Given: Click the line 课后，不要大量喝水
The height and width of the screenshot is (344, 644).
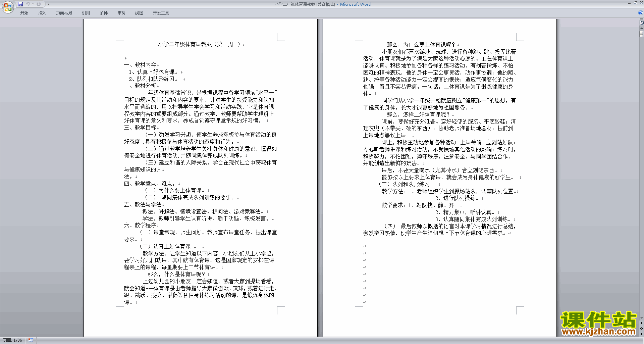Looking at the screenshot, I should [x=440, y=170].
